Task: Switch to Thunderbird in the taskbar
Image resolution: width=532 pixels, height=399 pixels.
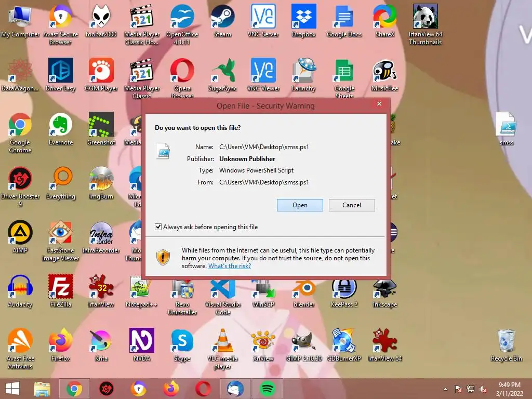Action: tap(235, 389)
